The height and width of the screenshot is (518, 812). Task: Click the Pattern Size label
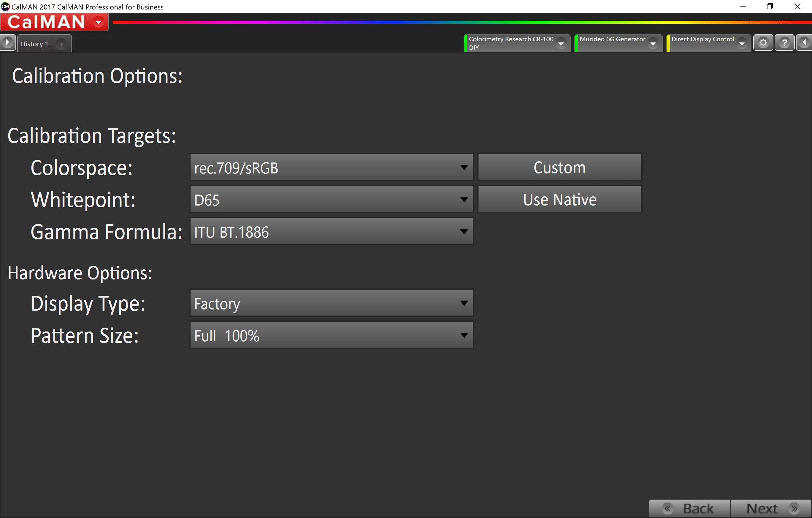[x=85, y=336]
